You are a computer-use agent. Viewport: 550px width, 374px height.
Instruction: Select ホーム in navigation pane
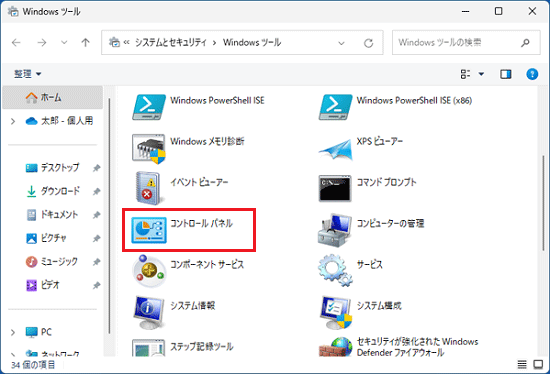click(53, 97)
